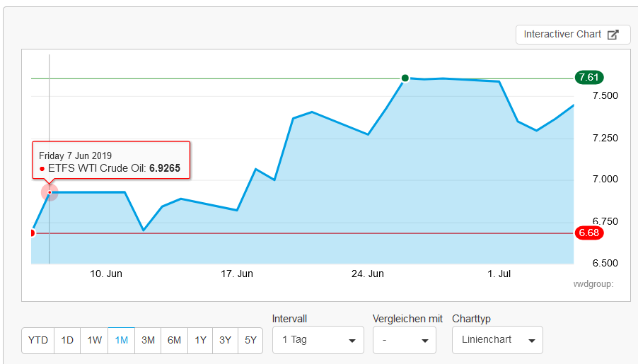Click the highlighted 7 Jun data point
Screen dimensions: 638x364
(x=49, y=192)
